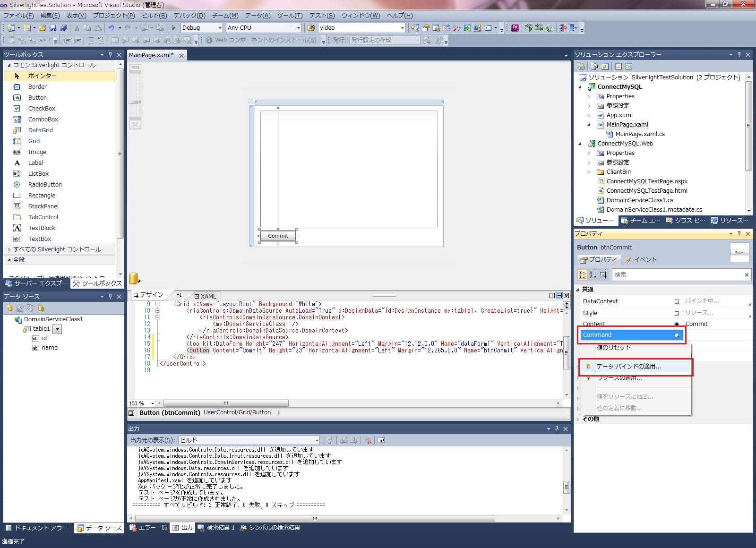The width and height of the screenshot is (756, 548).
Task: Click the Find in Files icon beside video box
Action: [x=311, y=28]
